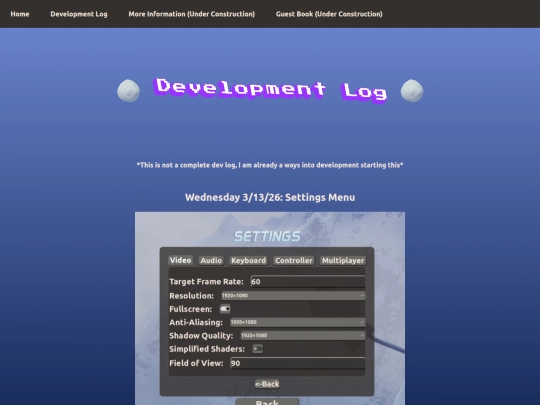Click the left snowball icon beside title
540x405 pixels.
(128, 91)
